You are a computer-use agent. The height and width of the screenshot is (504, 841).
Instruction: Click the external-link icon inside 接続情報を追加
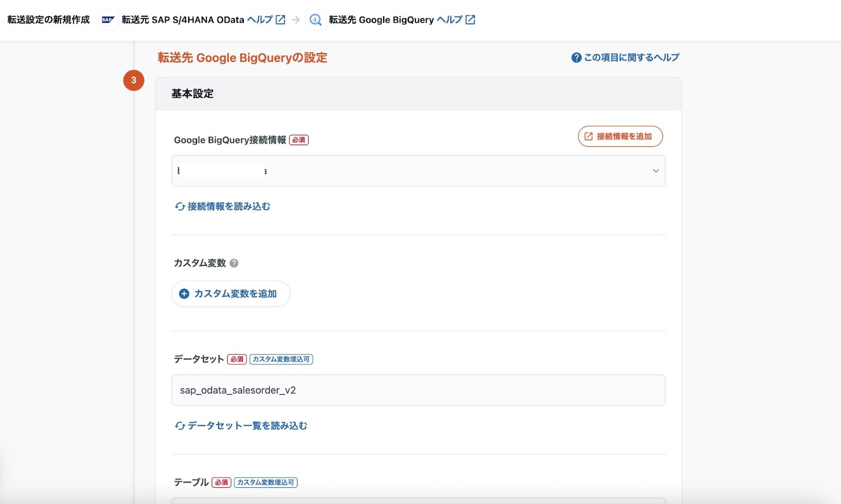pos(589,136)
